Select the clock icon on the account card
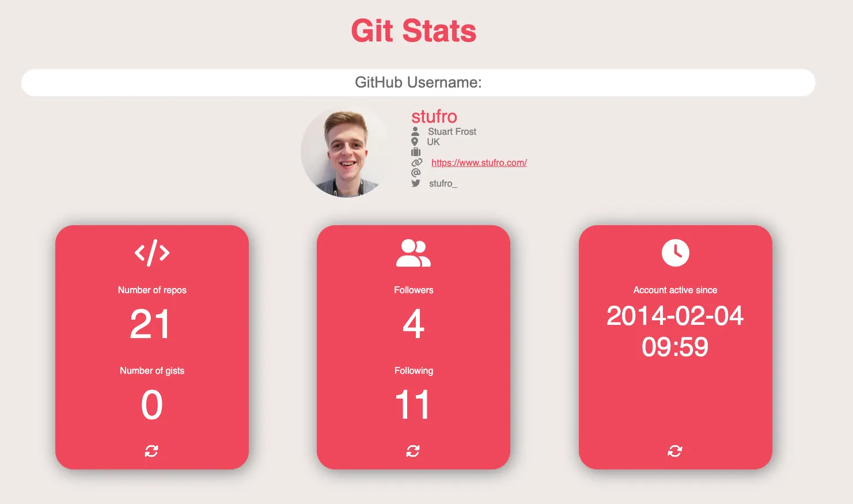This screenshot has height=504, width=853. 674,252
